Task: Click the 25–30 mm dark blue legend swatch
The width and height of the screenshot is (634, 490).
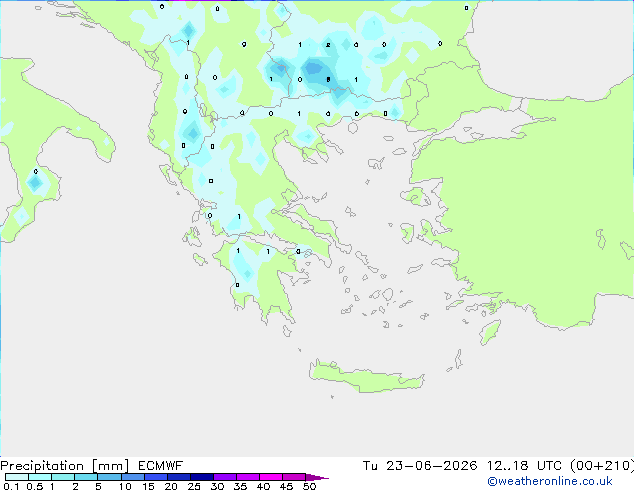Action: coord(201,477)
